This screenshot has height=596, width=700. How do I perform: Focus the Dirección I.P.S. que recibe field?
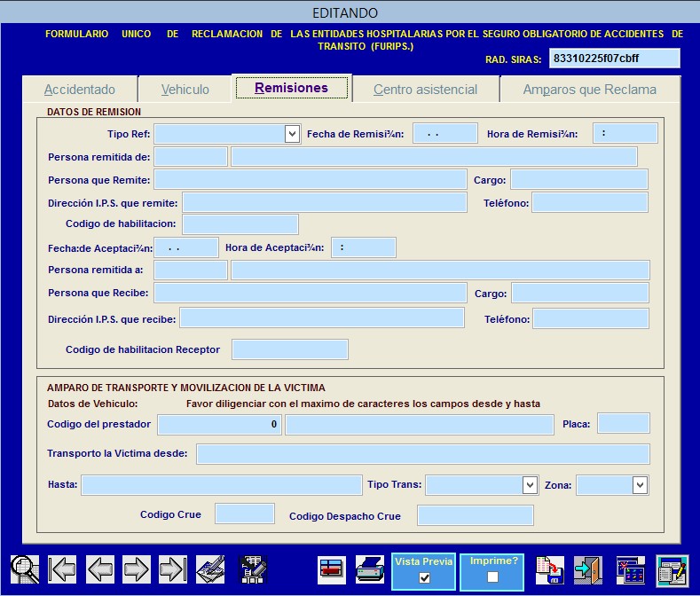coord(322,318)
